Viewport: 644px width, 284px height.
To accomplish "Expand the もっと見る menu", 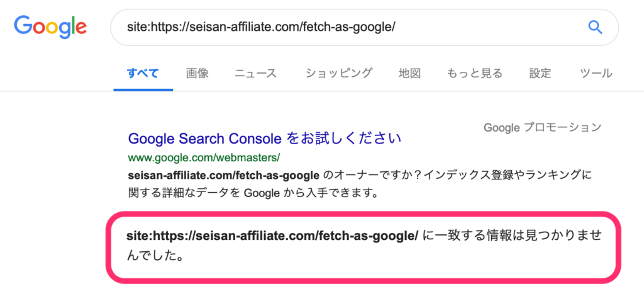I will tap(474, 73).
